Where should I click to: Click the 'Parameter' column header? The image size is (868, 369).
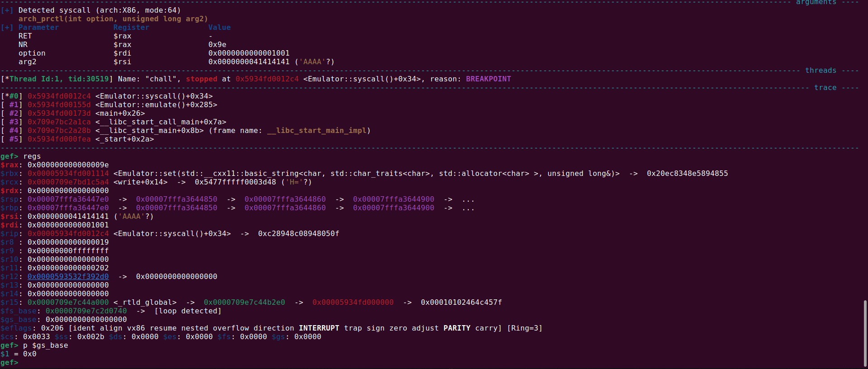click(x=38, y=27)
